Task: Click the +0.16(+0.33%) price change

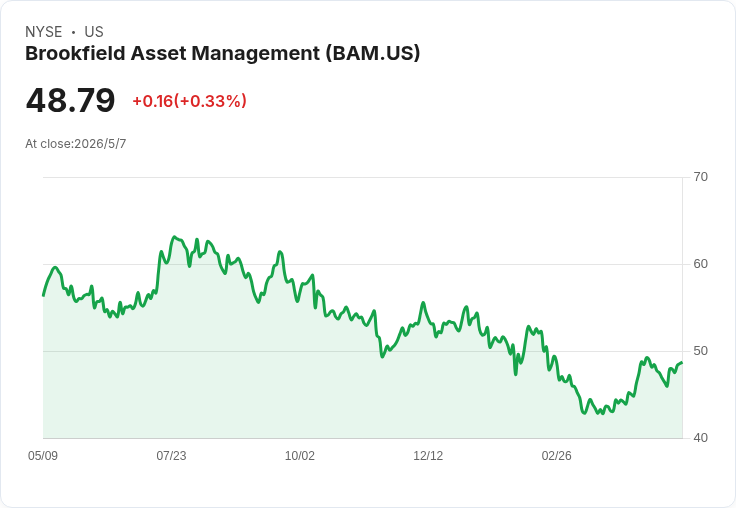Action: (190, 101)
